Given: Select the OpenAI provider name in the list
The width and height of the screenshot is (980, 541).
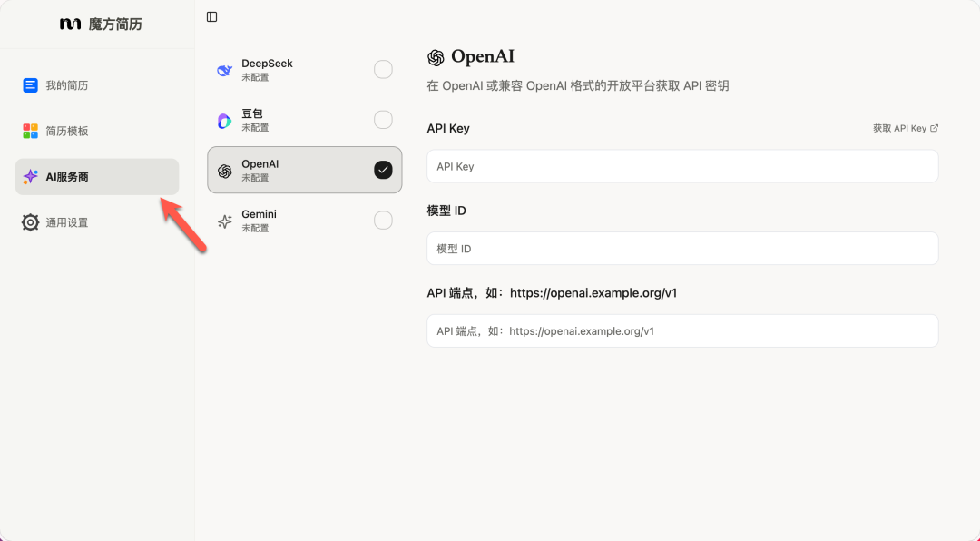Looking at the screenshot, I should pos(260,164).
